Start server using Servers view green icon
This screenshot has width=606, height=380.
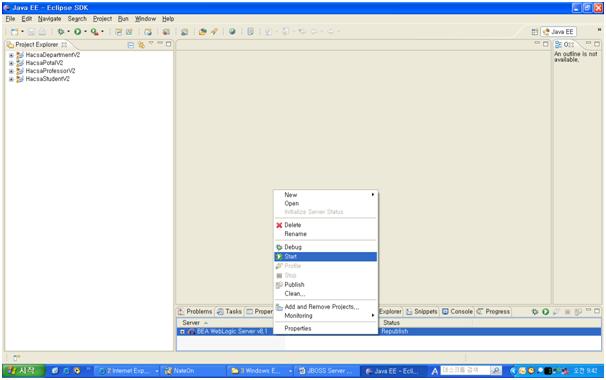pyautogui.click(x=545, y=312)
